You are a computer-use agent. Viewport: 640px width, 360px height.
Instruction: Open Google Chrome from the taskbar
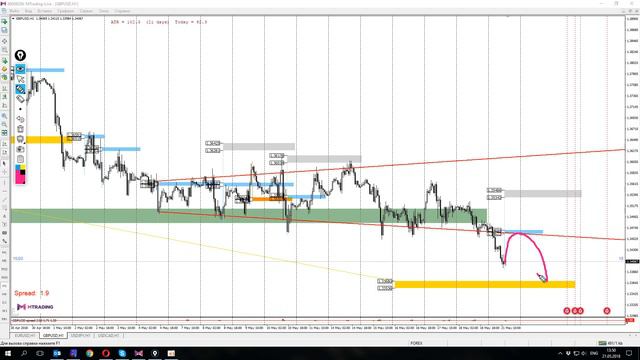coord(89,353)
